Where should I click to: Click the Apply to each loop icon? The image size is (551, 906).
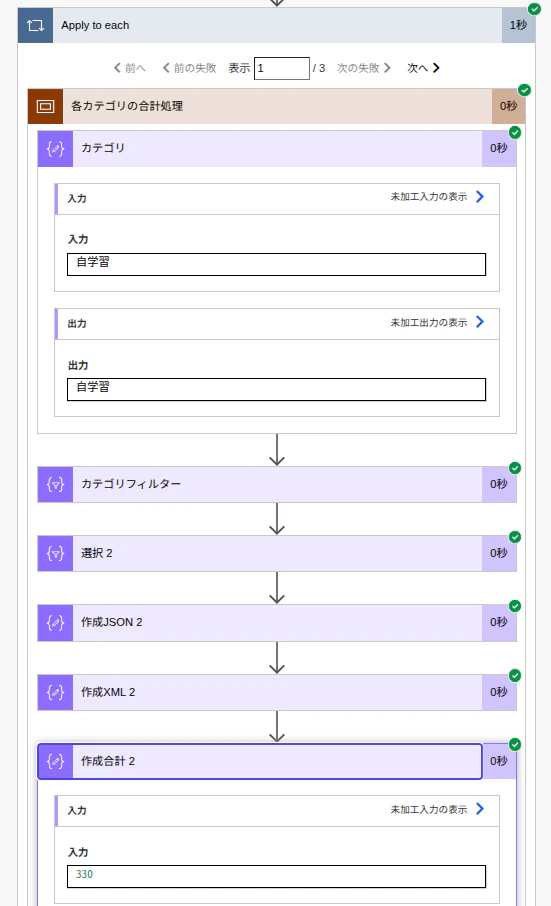point(35,25)
